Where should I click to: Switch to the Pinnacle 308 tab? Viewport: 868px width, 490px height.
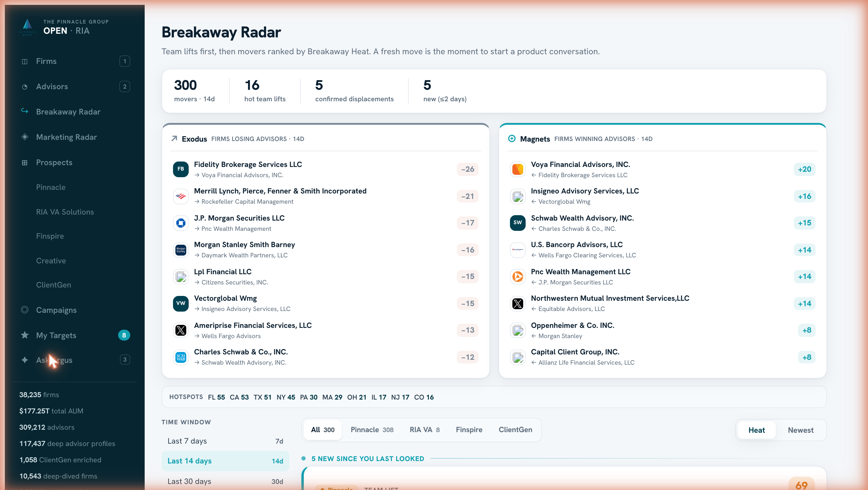point(372,430)
